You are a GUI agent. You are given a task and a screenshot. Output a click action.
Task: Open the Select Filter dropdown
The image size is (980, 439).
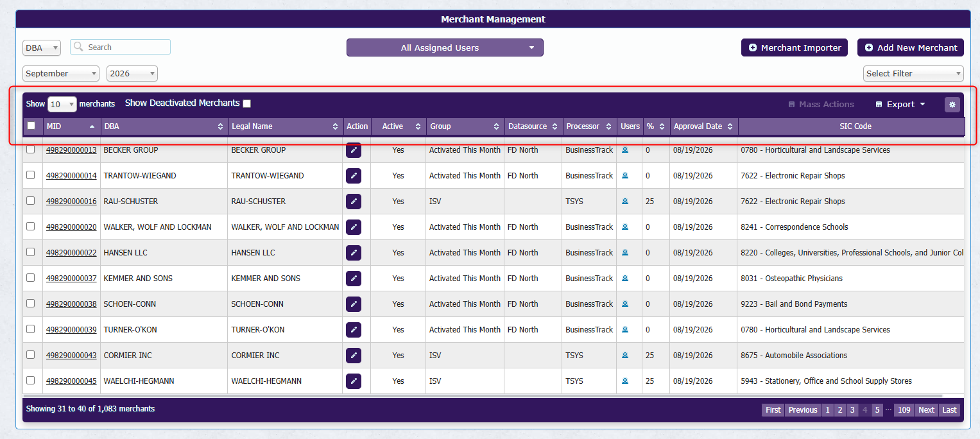click(x=913, y=74)
